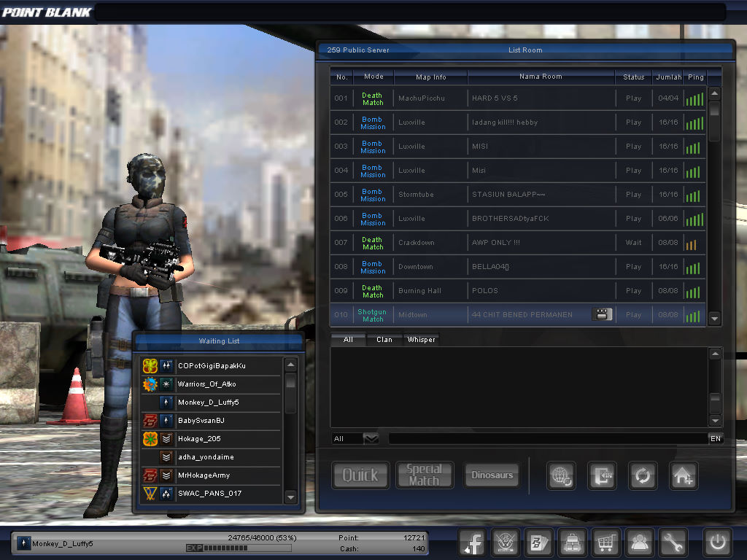The image size is (747, 560).
Task: Select room 009 POLOS
Action: pos(518,290)
